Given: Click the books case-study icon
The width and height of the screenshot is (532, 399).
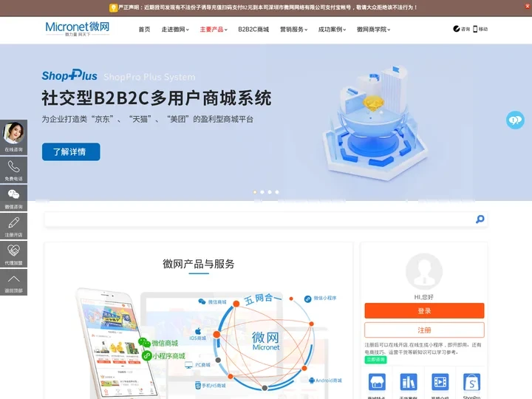Looking at the screenshot, I should click(x=409, y=382).
